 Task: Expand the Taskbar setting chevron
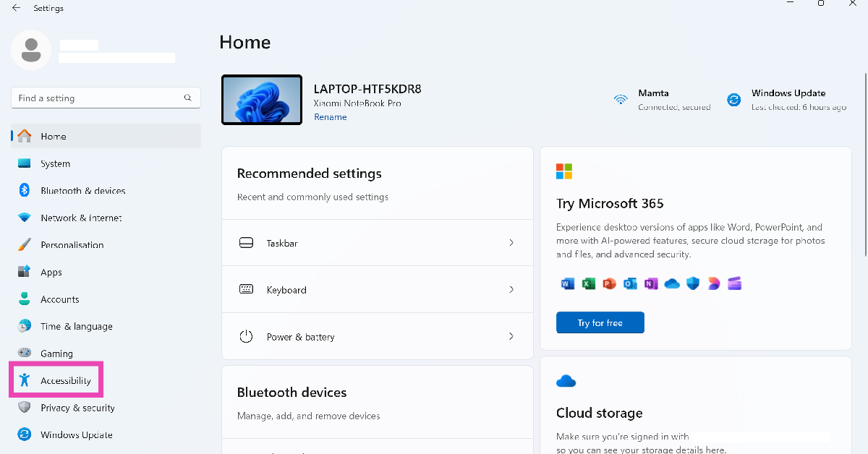click(x=511, y=243)
